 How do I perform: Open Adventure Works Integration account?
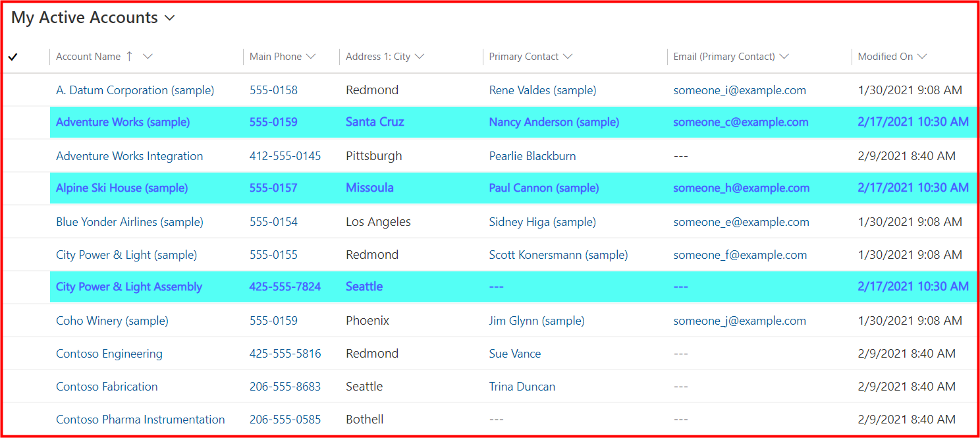130,156
